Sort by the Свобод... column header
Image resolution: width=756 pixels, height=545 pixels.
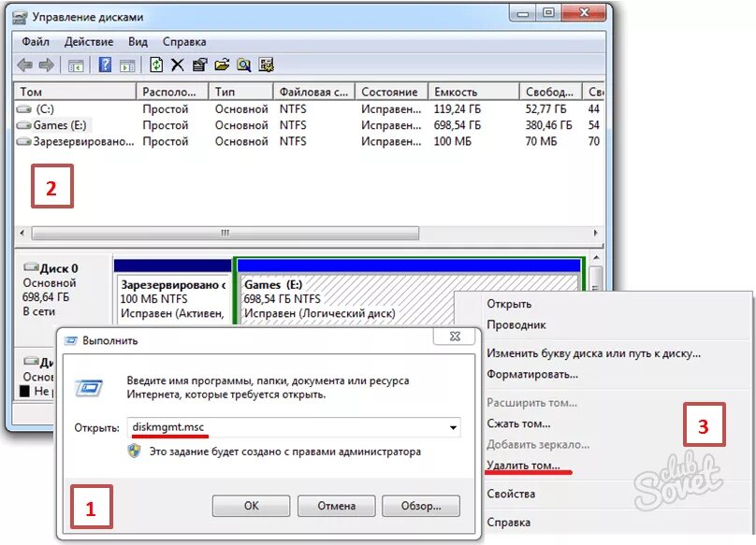551,92
